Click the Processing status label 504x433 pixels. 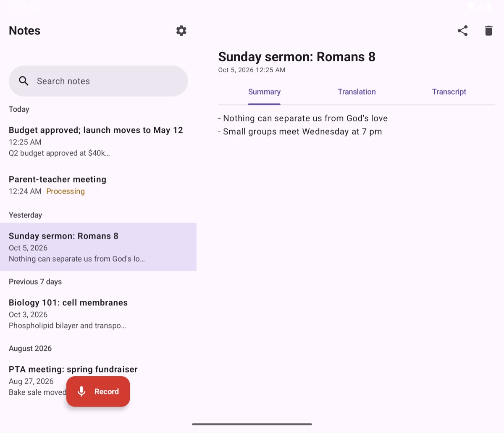(x=66, y=192)
